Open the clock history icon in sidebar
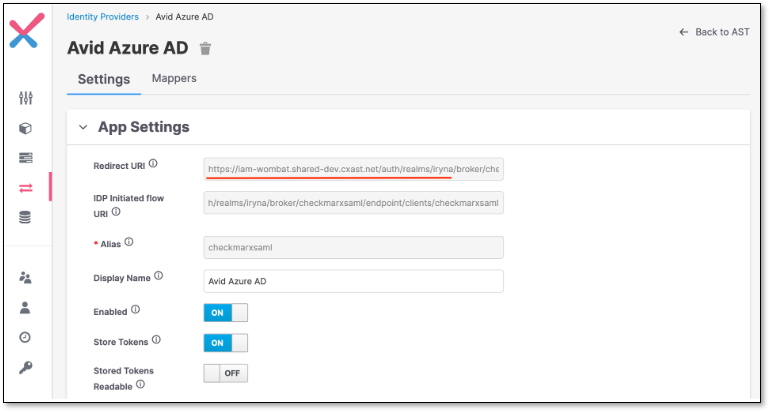770x412 pixels. point(26,338)
